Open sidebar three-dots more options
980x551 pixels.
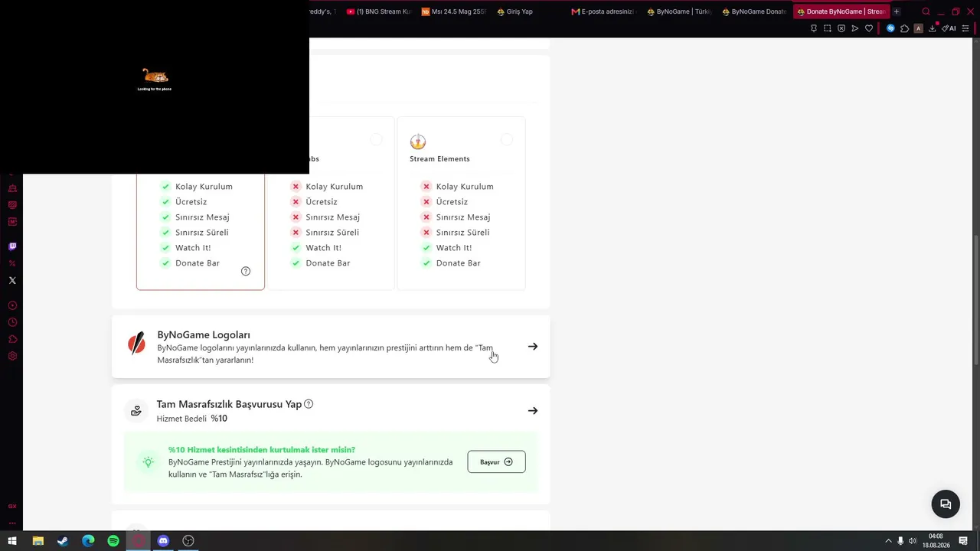[x=12, y=523]
